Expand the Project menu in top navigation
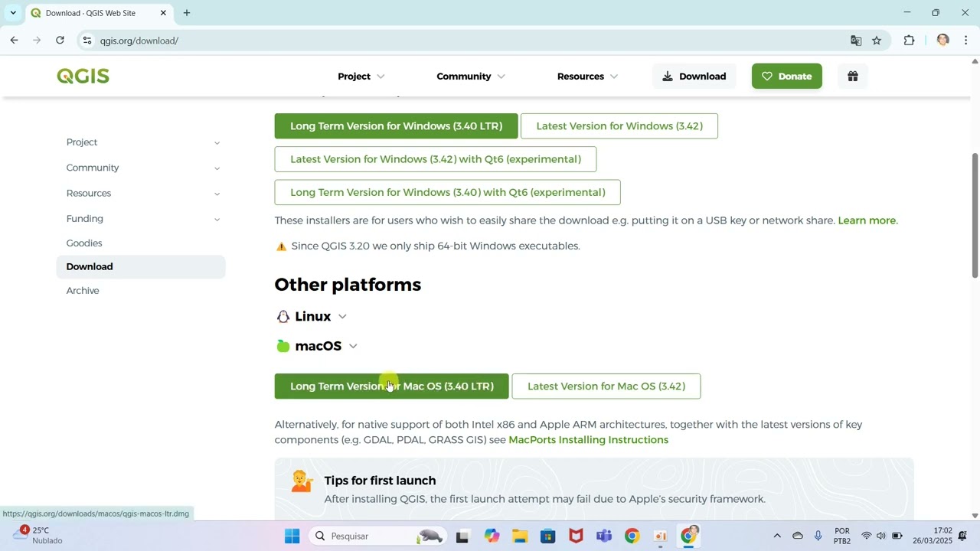 click(x=361, y=76)
